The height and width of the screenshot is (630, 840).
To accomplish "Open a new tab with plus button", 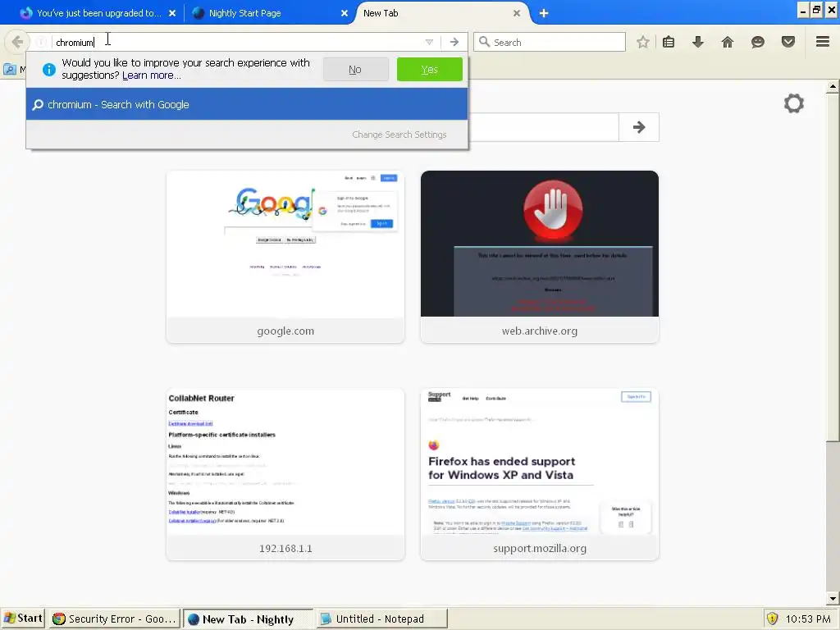I will click(x=544, y=13).
